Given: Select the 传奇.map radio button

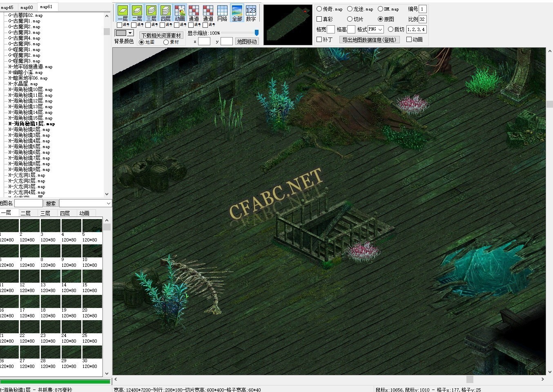Looking at the screenshot, I should click(x=319, y=9).
